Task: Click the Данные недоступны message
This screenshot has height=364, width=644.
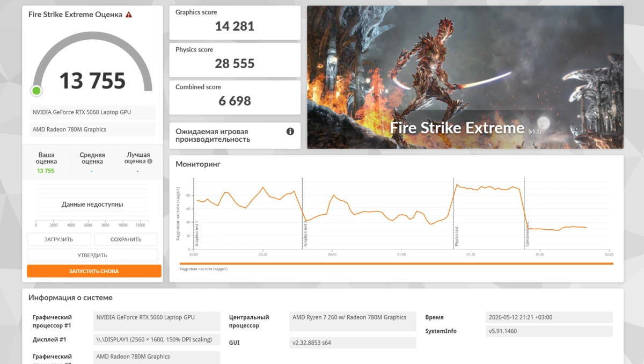Action: tap(92, 205)
